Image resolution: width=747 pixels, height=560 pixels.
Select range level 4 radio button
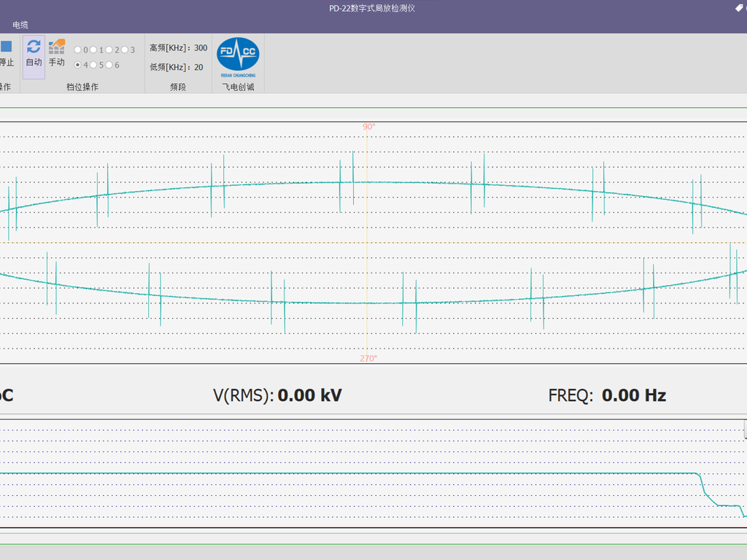click(x=78, y=66)
